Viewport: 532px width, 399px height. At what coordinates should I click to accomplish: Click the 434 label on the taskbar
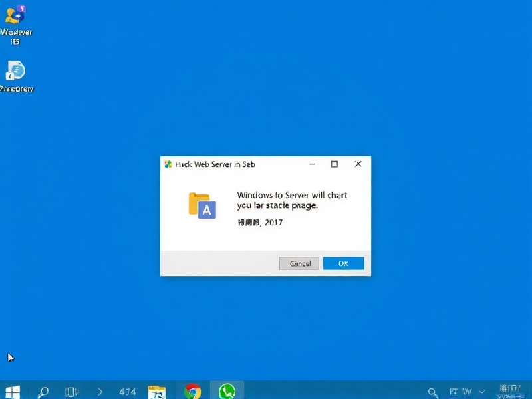click(127, 392)
